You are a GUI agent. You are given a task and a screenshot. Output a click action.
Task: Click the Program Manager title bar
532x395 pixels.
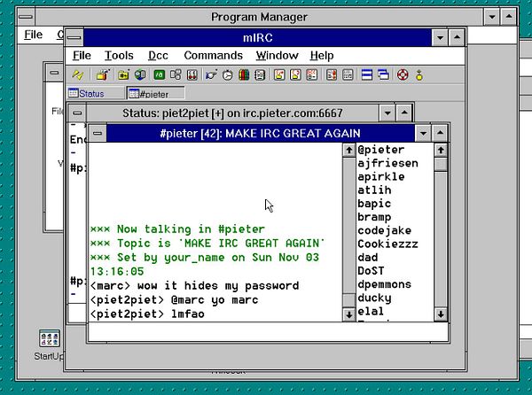pyautogui.click(x=259, y=17)
